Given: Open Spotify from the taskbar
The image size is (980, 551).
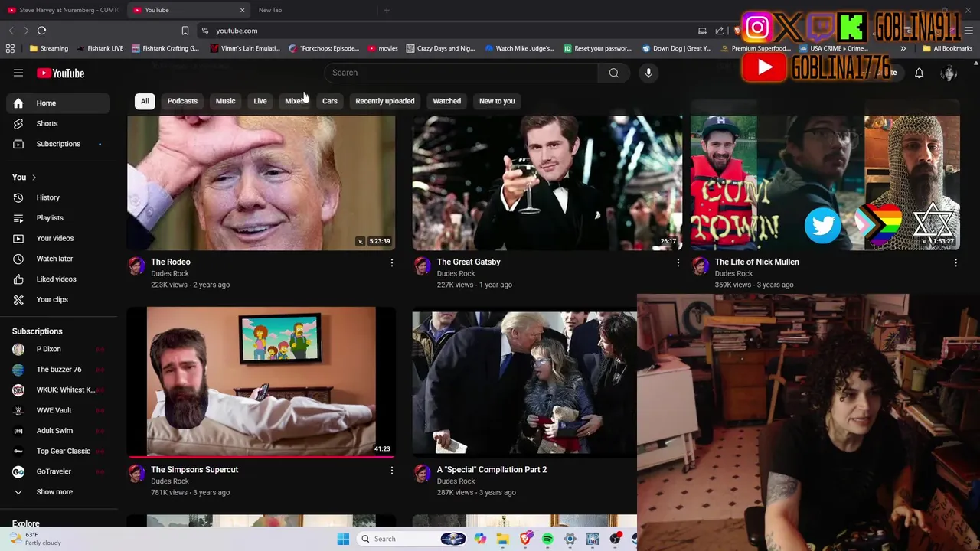Looking at the screenshot, I should tap(547, 539).
